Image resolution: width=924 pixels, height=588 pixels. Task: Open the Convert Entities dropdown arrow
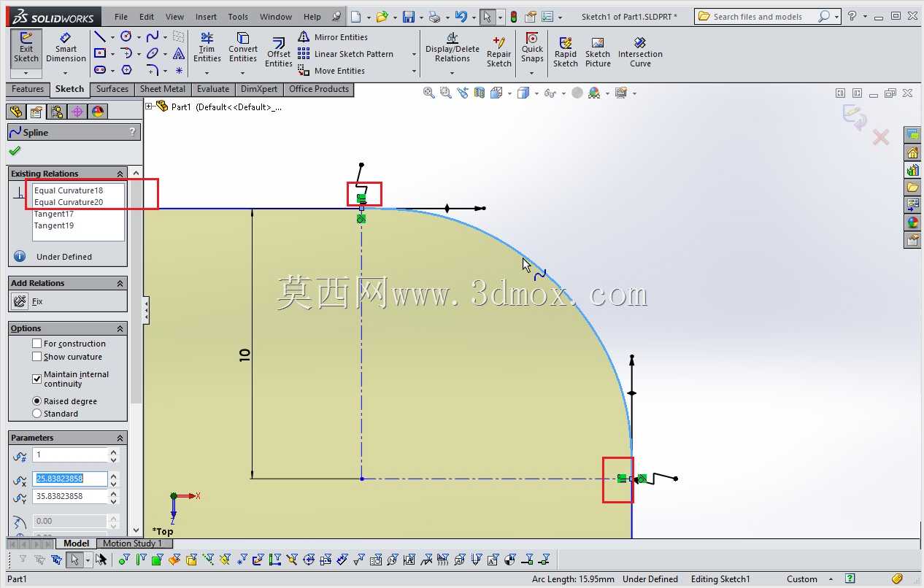click(243, 73)
